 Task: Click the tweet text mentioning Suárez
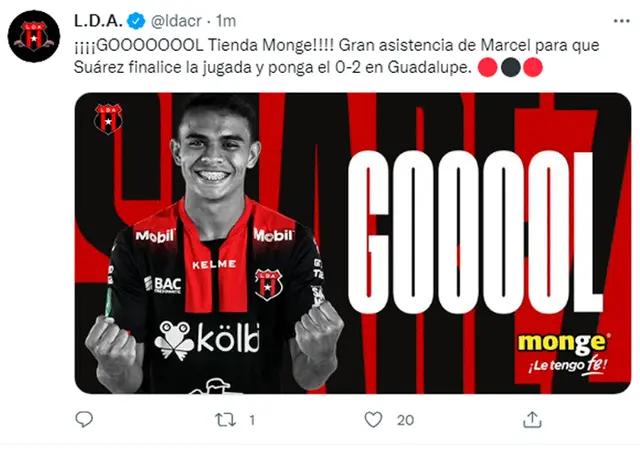(337, 56)
